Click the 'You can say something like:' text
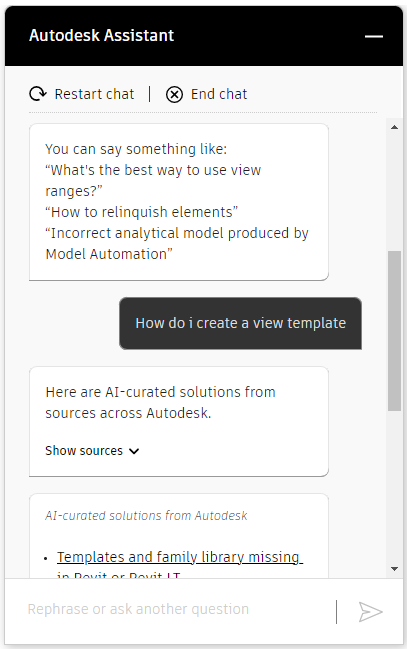 [136, 149]
